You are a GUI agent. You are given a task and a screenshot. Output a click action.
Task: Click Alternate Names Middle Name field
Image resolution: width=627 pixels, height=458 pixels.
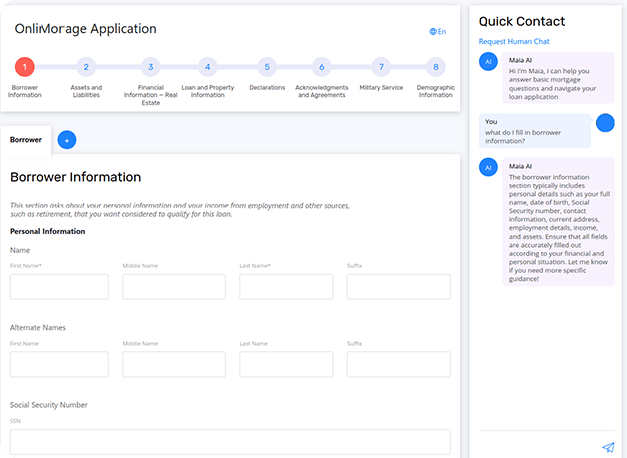tap(174, 364)
